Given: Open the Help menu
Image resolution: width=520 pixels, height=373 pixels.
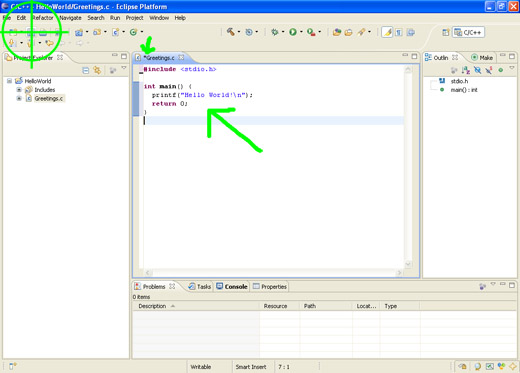Looking at the screenshot, I should pos(180,18).
